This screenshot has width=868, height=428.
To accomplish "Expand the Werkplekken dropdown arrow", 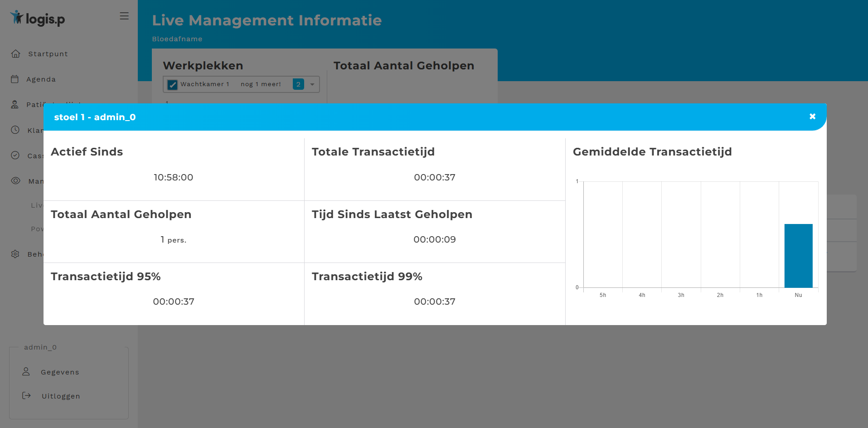I will 312,84.
